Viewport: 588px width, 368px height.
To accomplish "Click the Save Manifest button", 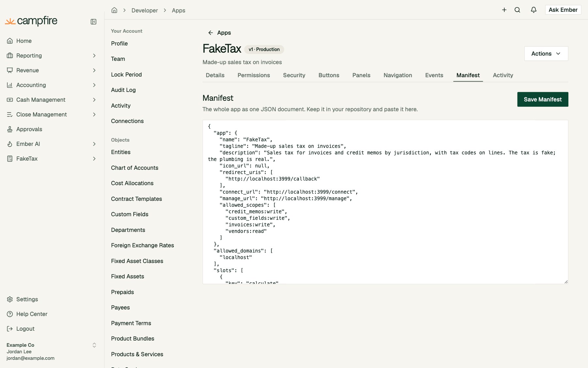I will (x=543, y=99).
